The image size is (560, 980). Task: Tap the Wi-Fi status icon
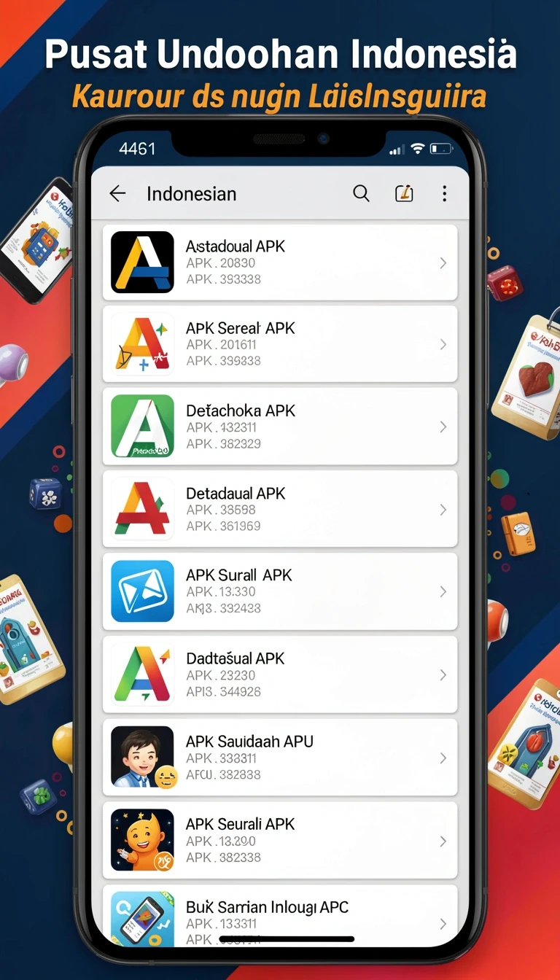tap(418, 149)
